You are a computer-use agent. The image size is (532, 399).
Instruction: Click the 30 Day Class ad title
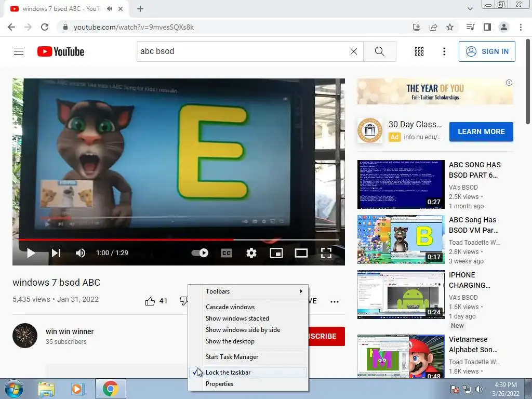tap(415, 125)
